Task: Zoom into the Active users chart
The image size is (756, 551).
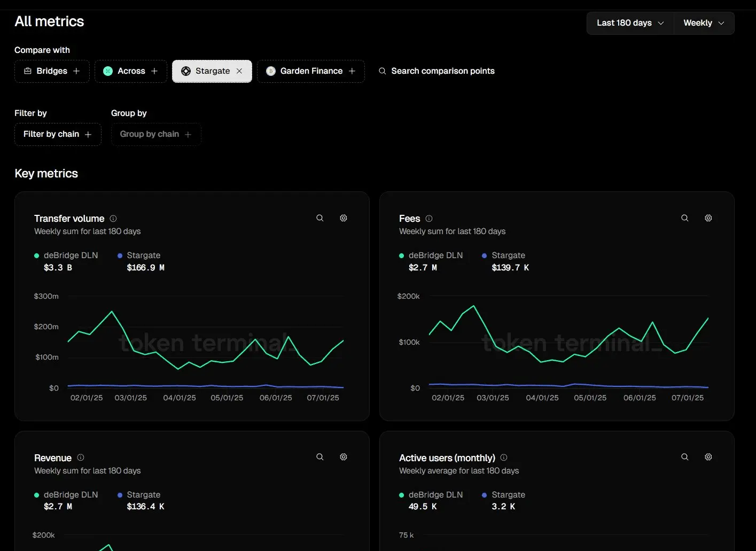Action: 684,457
